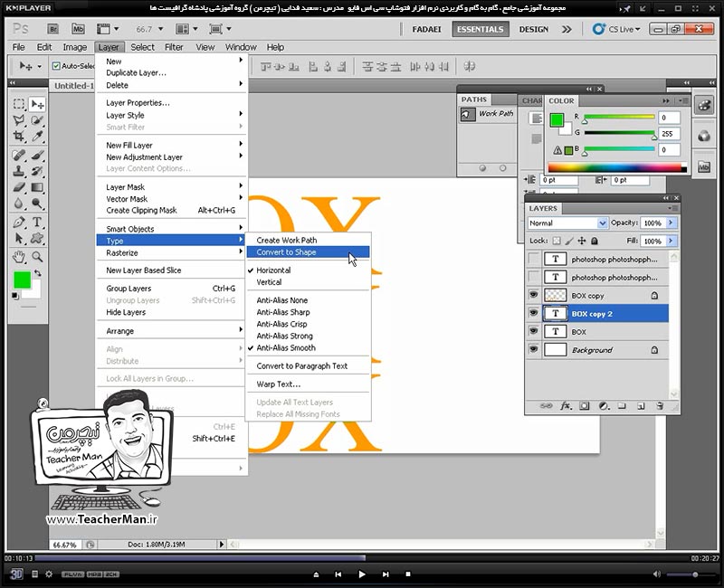Open the Fill slider arrow
The width and height of the screenshot is (724, 588).
click(671, 241)
